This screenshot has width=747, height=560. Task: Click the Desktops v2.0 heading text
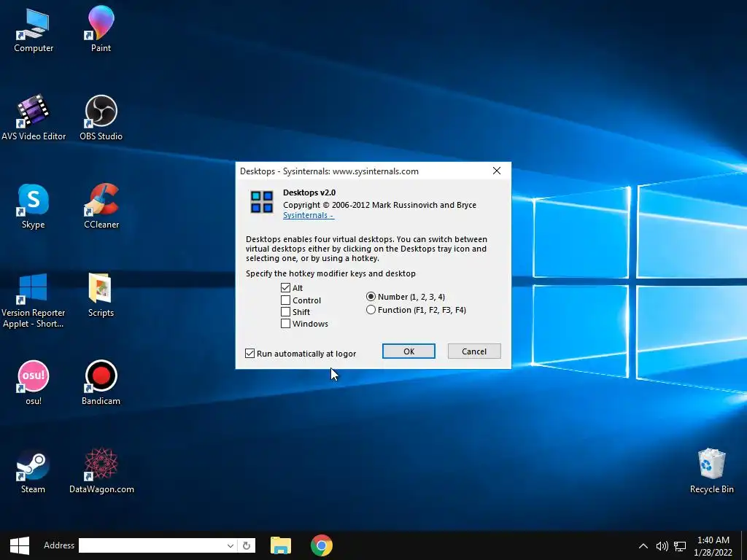[x=309, y=192]
